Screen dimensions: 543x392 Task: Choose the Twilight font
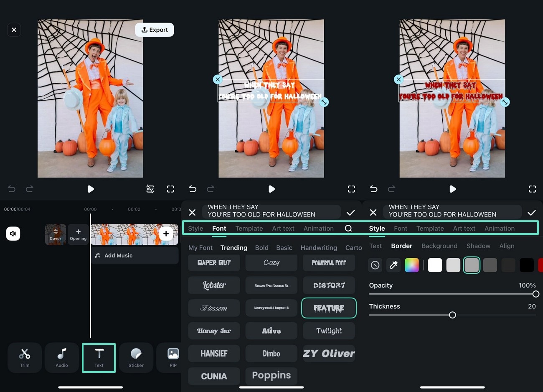329,331
